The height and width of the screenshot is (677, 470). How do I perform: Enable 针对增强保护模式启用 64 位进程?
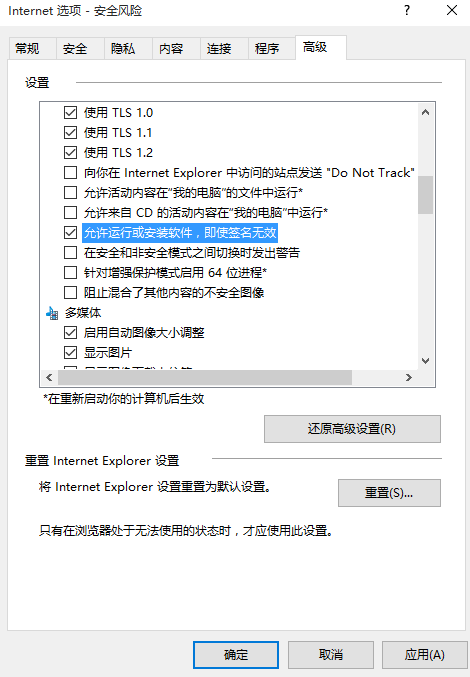click(70, 273)
